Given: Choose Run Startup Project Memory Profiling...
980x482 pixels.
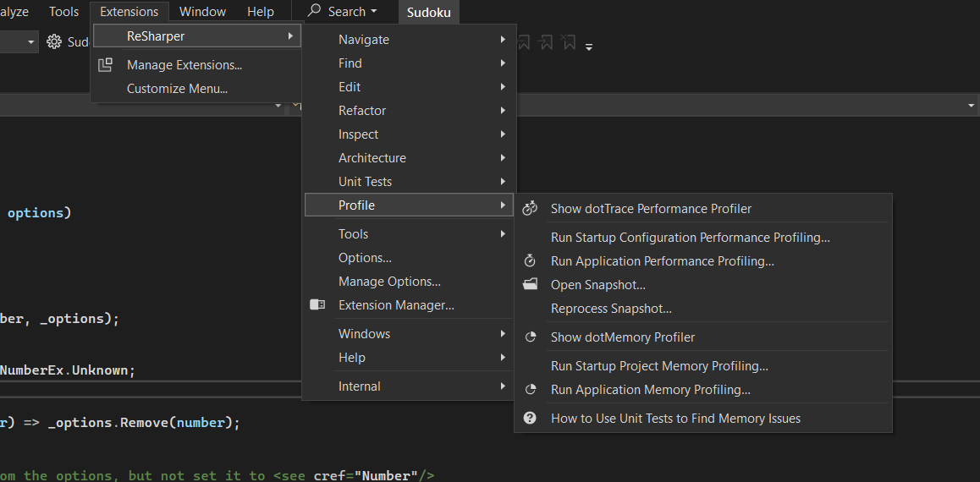Looking at the screenshot, I should pos(703,366).
